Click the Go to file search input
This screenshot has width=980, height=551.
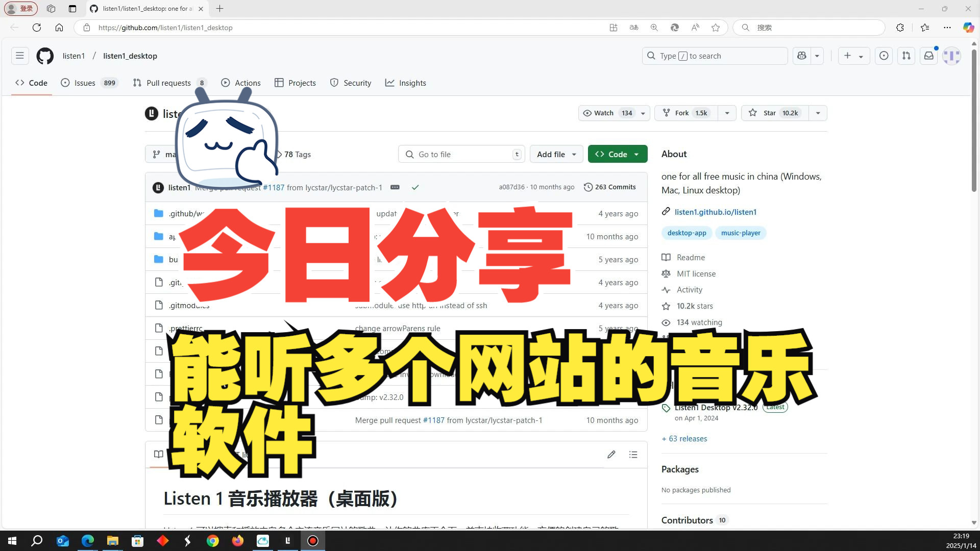(x=462, y=154)
